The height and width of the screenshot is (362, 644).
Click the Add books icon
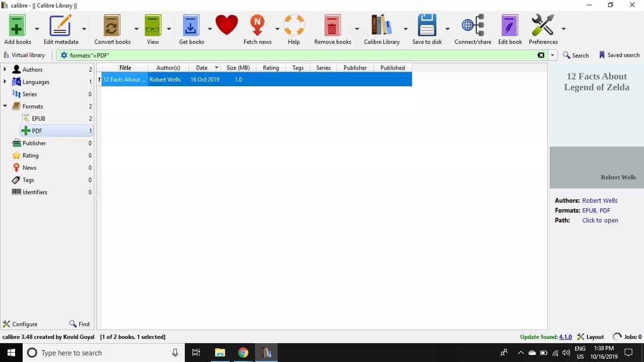pos(17,25)
